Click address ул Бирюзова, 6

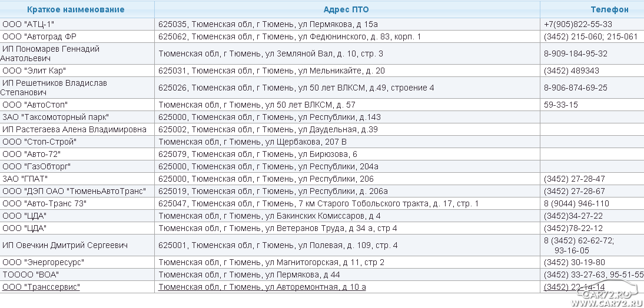(258, 154)
